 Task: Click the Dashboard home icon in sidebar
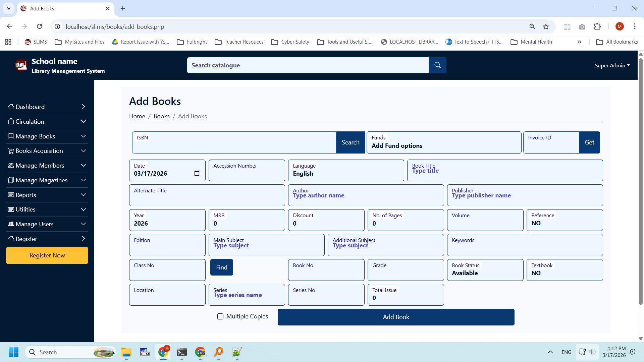(11, 107)
